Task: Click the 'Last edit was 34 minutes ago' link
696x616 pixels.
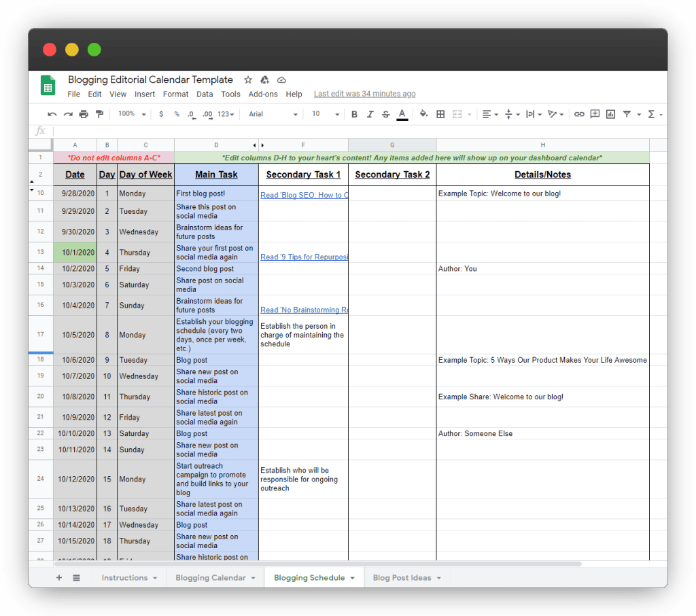Action: (x=364, y=94)
